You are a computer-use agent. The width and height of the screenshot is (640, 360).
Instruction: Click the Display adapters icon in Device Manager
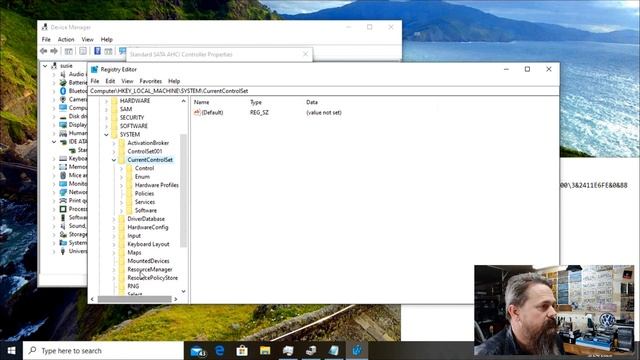pyautogui.click(x=63, y=124)
